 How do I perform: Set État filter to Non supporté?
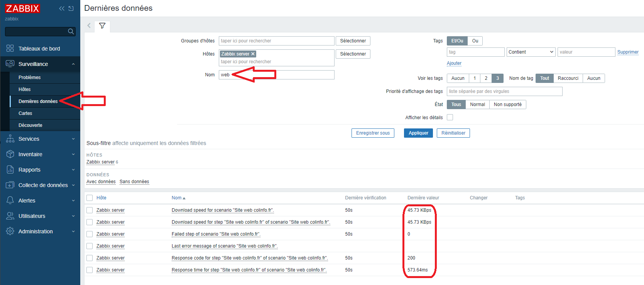tap(507, 105)
